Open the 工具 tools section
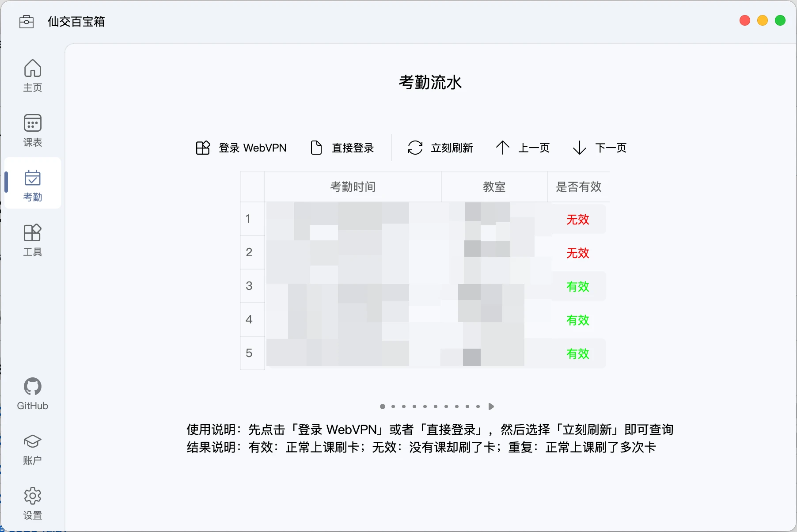This screenshot has width=797, height=532. pos(33,240)
